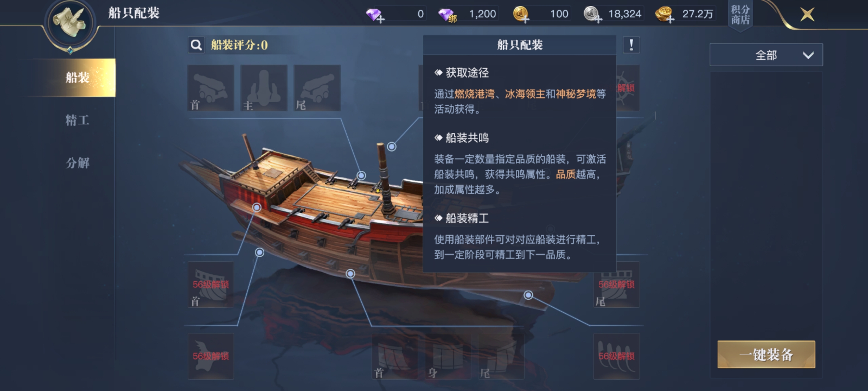
Task: Switch to the 精工 tab
Action: point(77,120)
